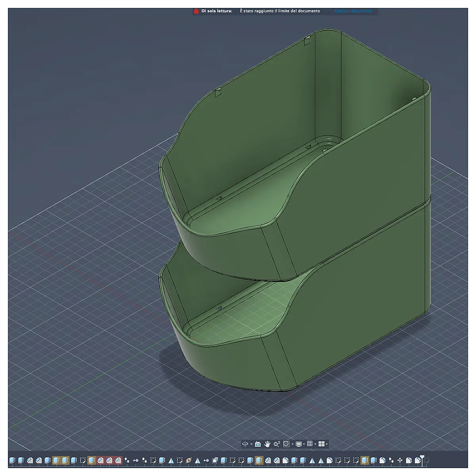Click 'È stato raggiunto il limite del documento' message
Viewport: 476px width, 476px height.
pos(280,11)
